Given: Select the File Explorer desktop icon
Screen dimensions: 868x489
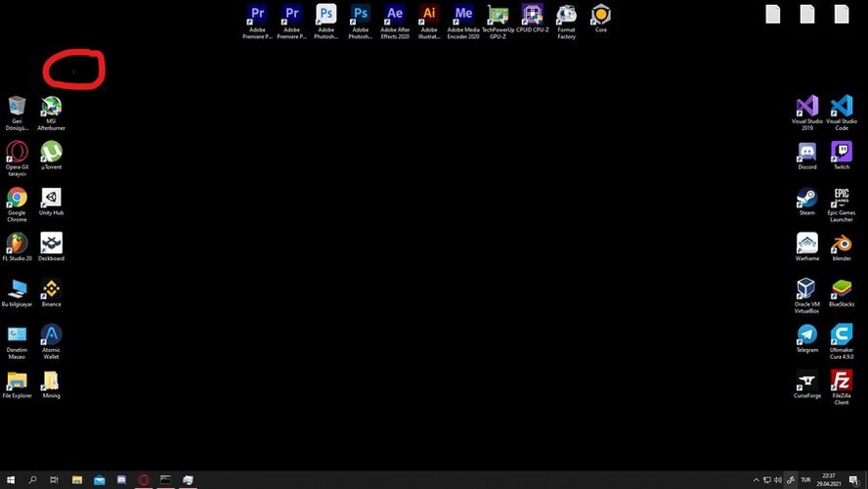Looking at the screenshot, I should click(x=18, y=384).
